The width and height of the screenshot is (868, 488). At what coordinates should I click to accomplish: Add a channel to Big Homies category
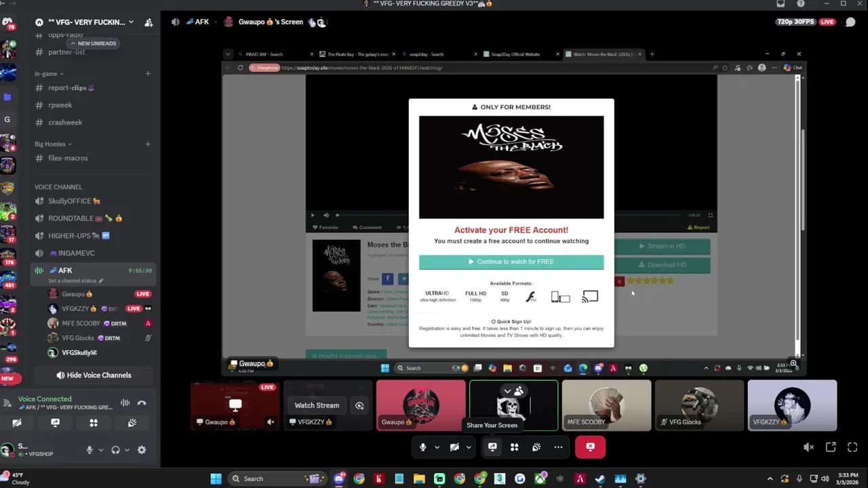tap(148, 144)
